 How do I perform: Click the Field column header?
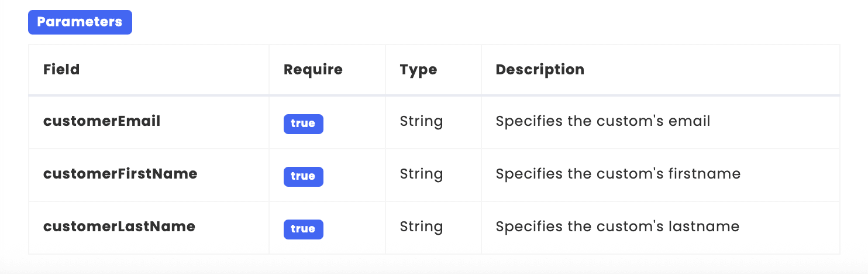click(x=61, y=69)
